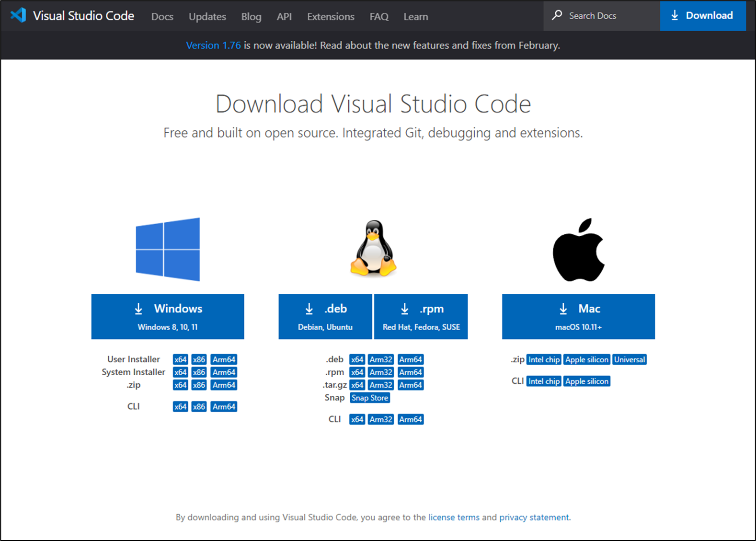Select Mac .zip Intel chip
This screenshot has width=756, height=541.
pyautogui.click(x=544, y=359)
